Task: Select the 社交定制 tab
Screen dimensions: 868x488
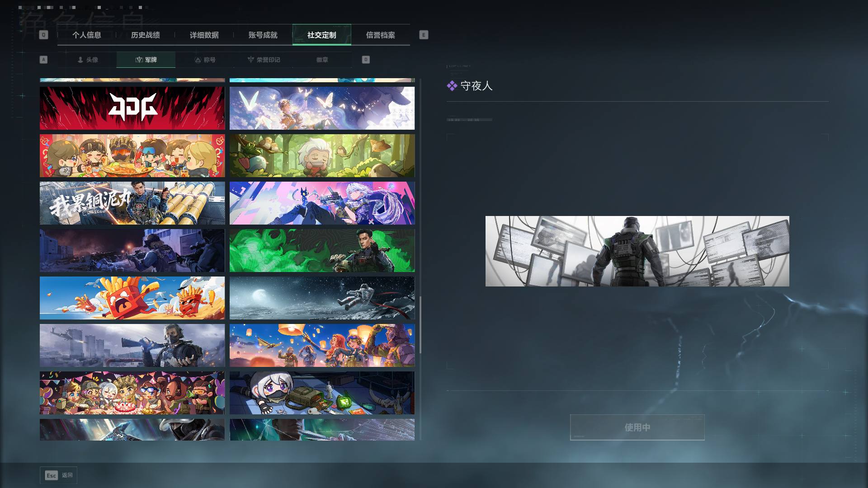Action: click(x=321, y=35)
